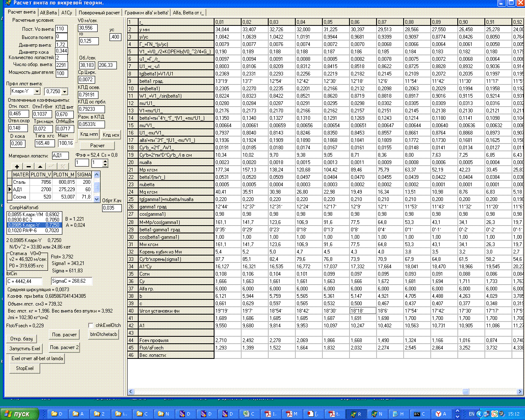Screen dimensions: 525x420
Task: Select 0,0930 ВС-2 in profile list
Action: pos(34,220)
